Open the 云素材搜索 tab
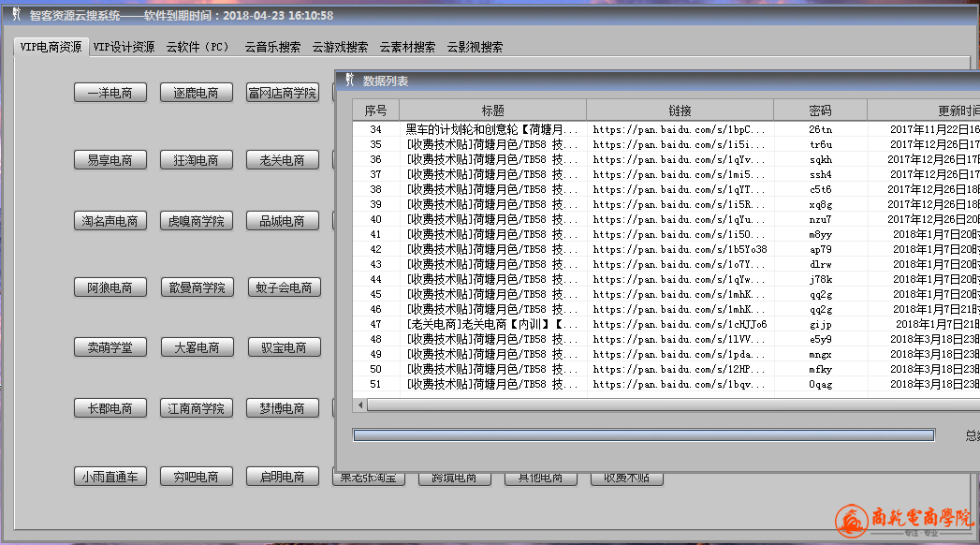980x545 pixels. point(407,47)
